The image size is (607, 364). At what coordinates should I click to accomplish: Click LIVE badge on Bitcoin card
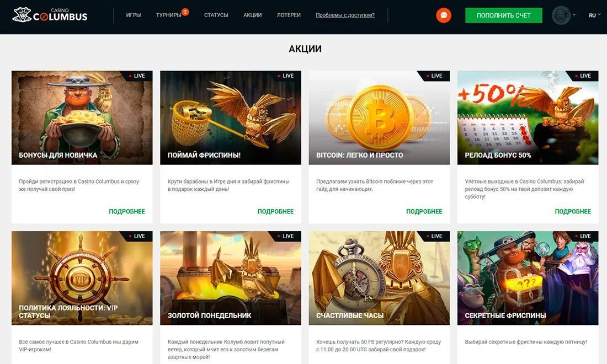coord(434,76)
